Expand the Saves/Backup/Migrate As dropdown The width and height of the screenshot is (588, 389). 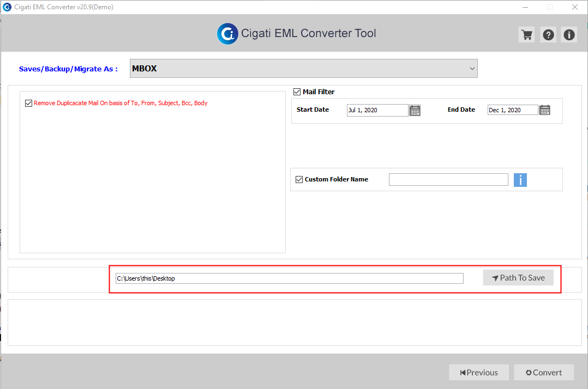(x=303, y=69)
